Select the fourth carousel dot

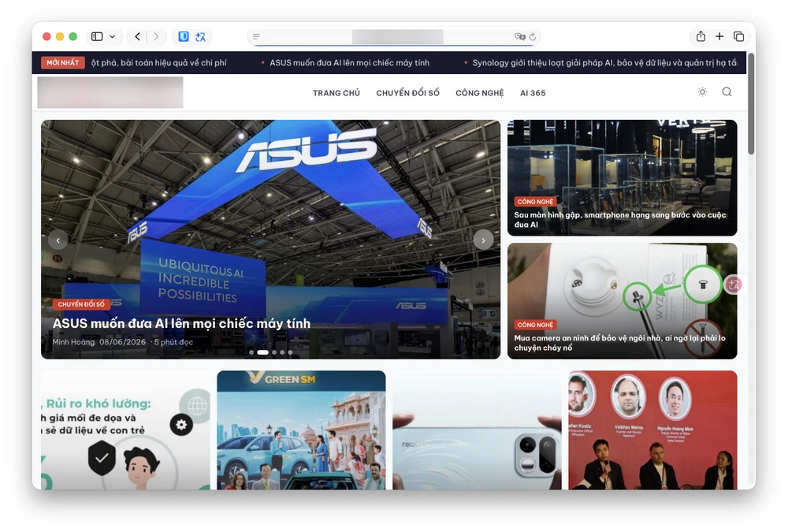(x=282, y=352)
